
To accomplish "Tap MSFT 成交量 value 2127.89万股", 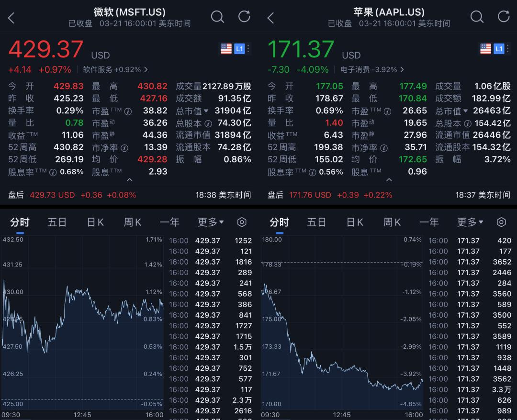I will (x=226, y=86).
